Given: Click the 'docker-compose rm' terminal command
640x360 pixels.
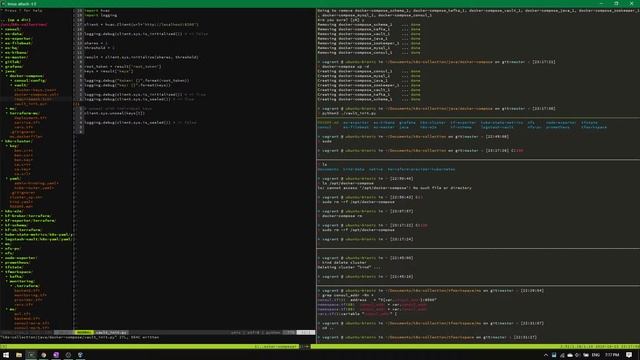Looking at the screenshot, I should pos(342,216).
